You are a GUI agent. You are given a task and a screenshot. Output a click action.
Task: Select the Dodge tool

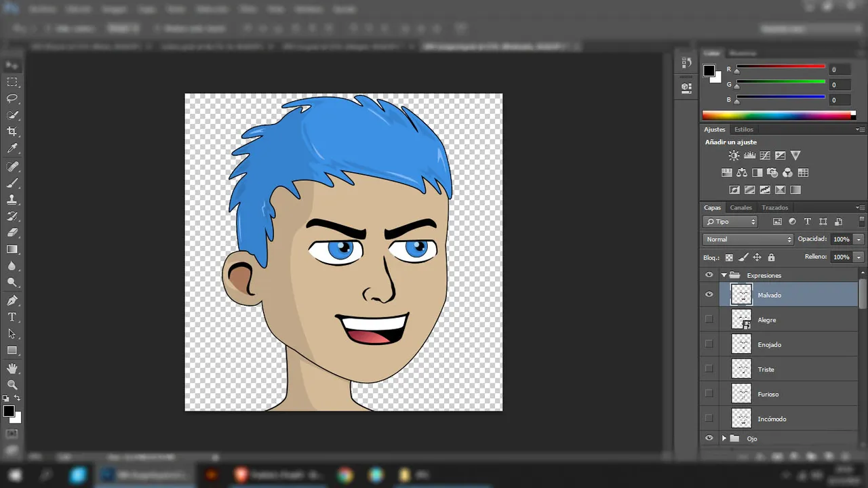click(x=12, y=283)
